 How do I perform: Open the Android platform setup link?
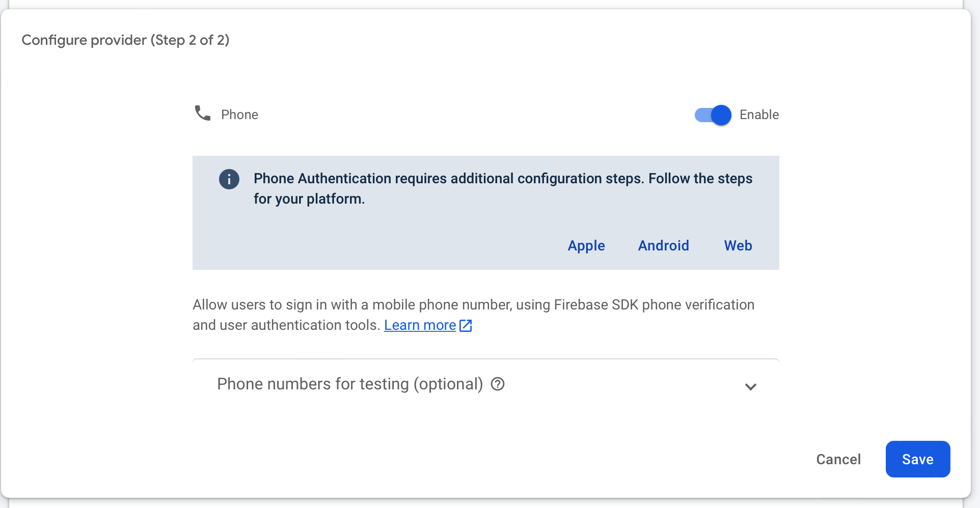[663, 245]
